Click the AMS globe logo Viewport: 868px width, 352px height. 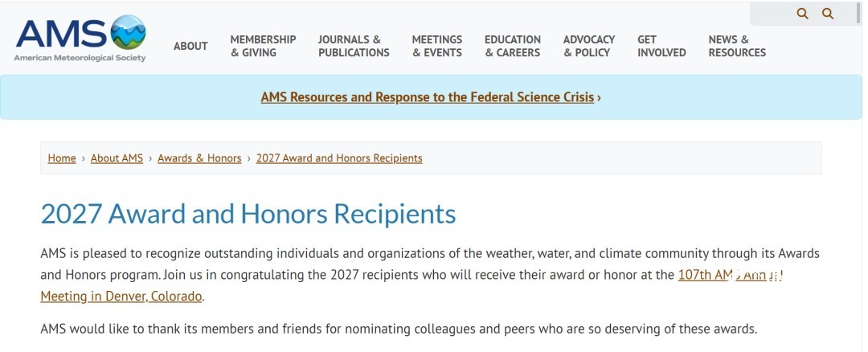pos(128,32)
